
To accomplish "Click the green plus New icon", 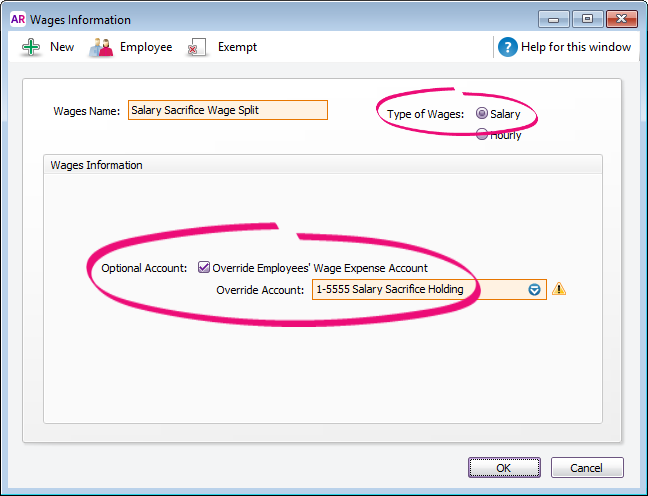I will click(30, 47).
